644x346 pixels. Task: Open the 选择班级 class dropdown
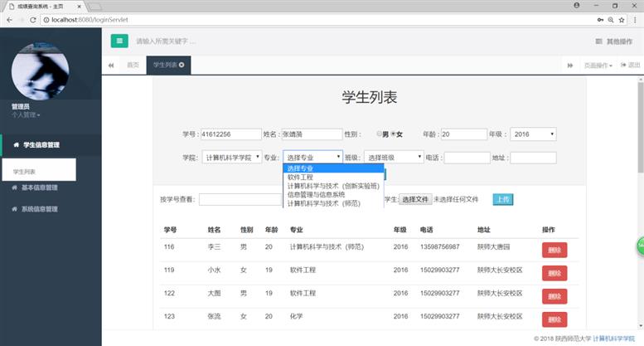[x=394, y=157]
